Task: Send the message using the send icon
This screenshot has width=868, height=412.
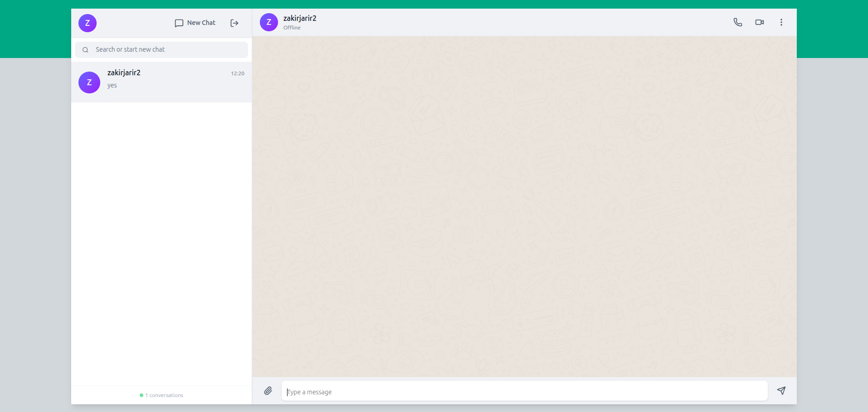Action: pyautogui.click(x=782, y=391)
